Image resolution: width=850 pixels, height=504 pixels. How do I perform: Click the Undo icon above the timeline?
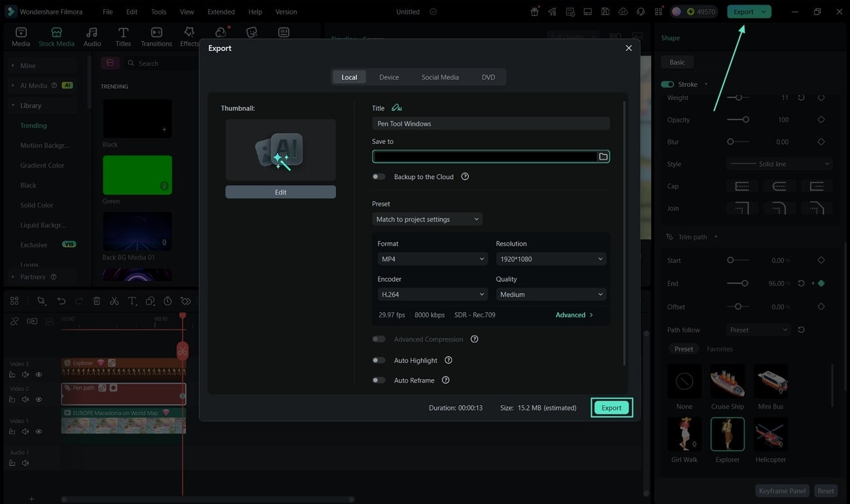61,301
